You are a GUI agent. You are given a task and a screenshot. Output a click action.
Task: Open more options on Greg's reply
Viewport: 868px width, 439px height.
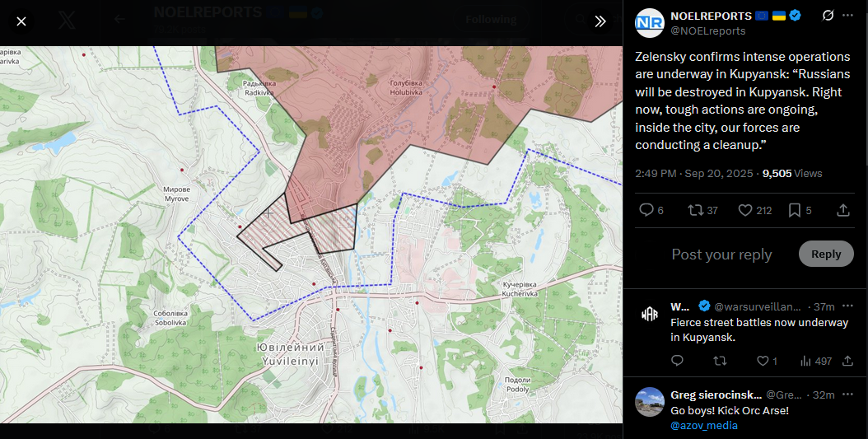click(847, 395)
